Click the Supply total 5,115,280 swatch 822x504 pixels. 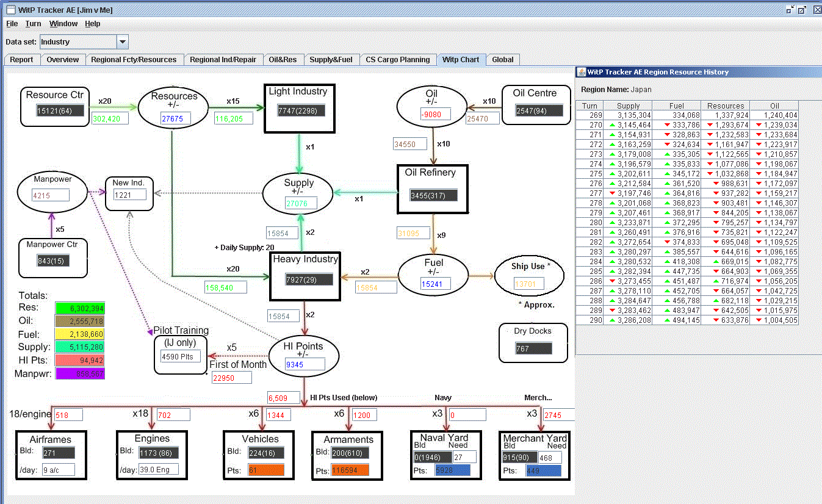click(80, 348)
